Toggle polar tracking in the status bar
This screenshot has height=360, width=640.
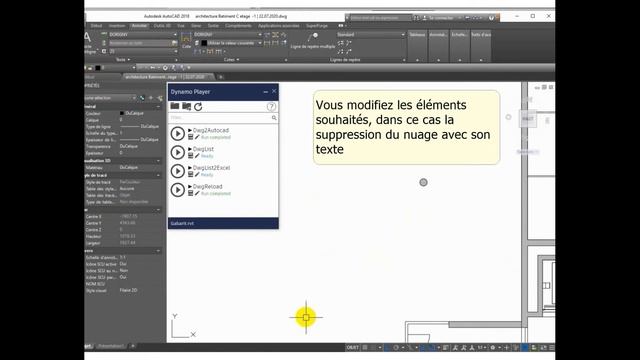pyautogui.click(x=396, y=347)
